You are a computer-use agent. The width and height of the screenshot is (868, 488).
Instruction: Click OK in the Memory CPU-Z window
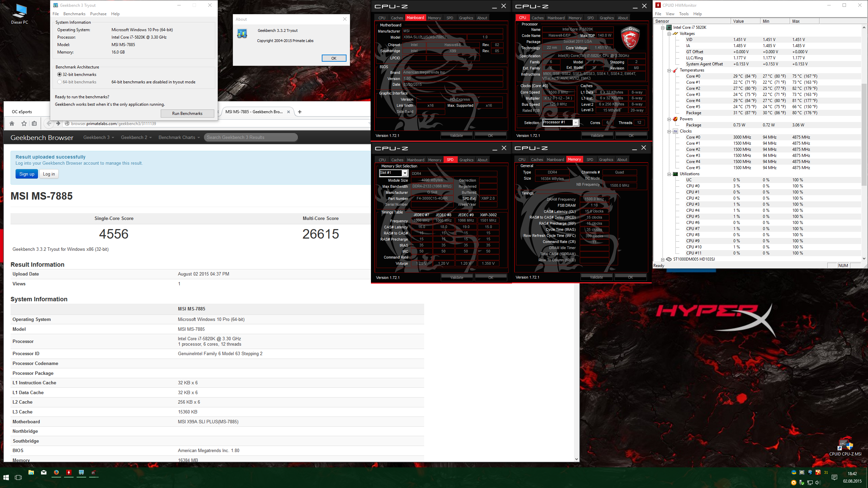(x=630, y=277)
